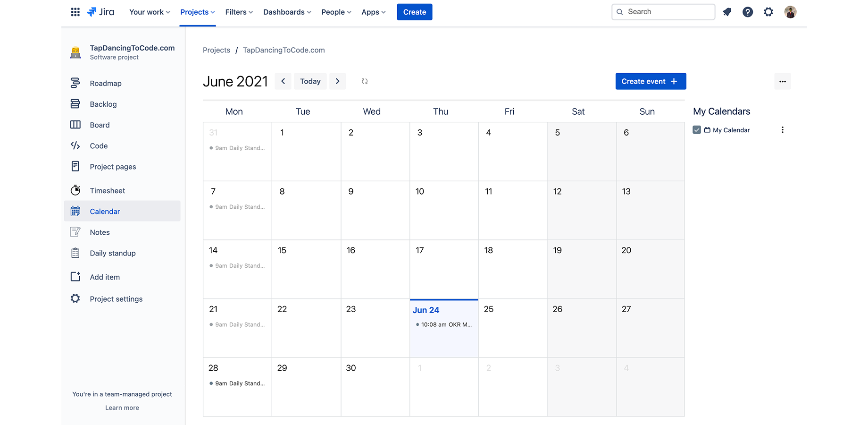868x425 pixels.
Task: Open the 10:08 am OKR event on Jun 24
Action: pyautogui.click(x=444, y=324)
